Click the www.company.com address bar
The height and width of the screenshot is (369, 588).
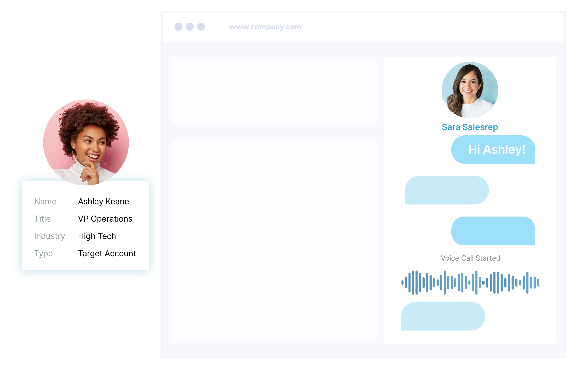265,27
